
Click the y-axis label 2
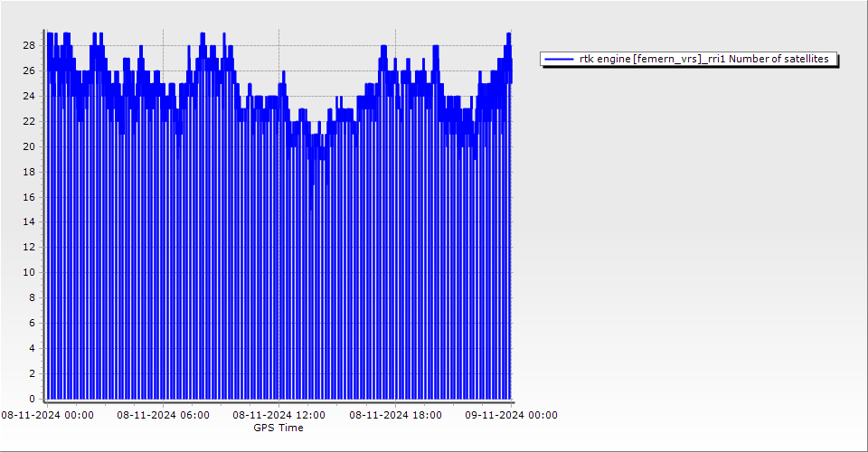tap(31, 373)
